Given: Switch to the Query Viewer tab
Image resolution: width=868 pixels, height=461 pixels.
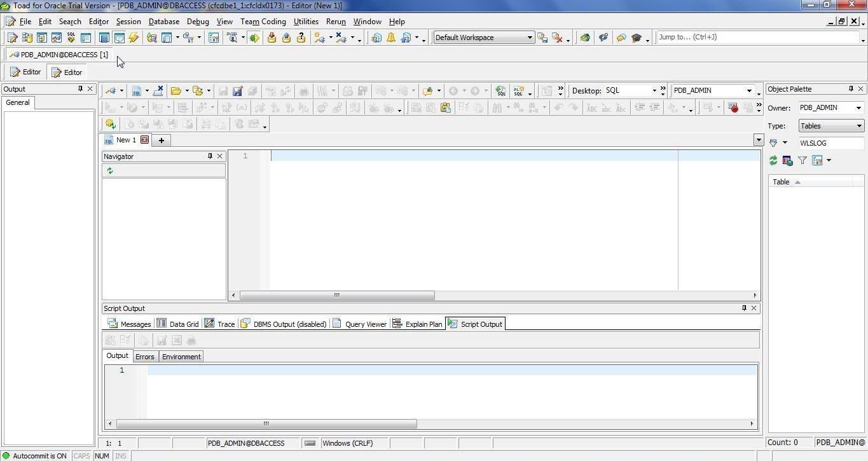Looking at the screenshot, I should [359, 324].
